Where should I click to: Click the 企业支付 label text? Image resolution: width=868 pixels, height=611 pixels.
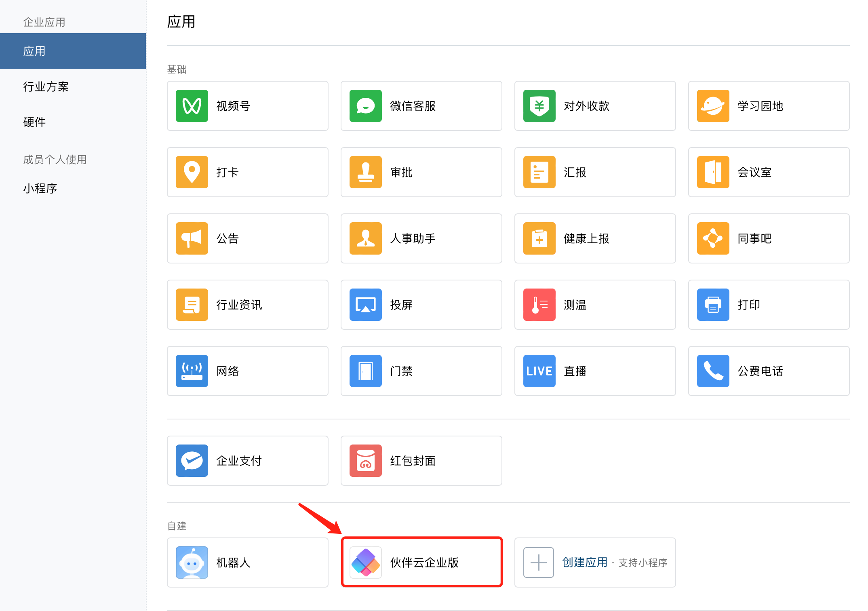239,461
